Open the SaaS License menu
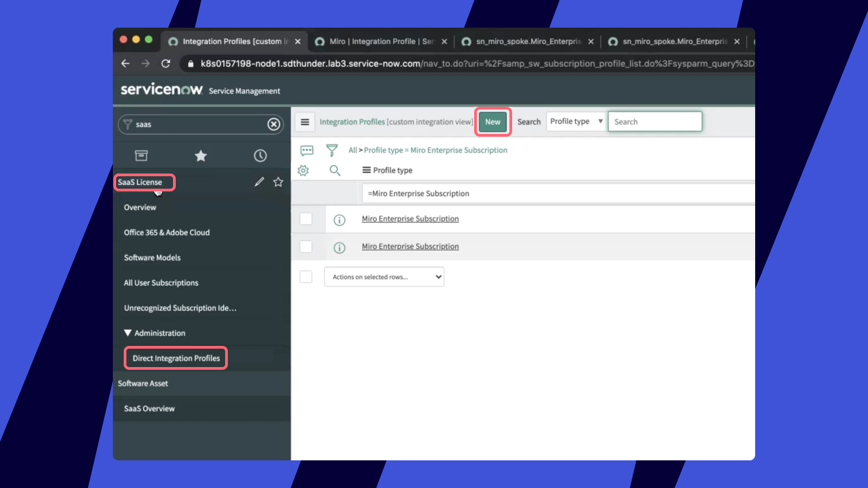The width and height of the screenshot is (868, 488). [140, 182]
